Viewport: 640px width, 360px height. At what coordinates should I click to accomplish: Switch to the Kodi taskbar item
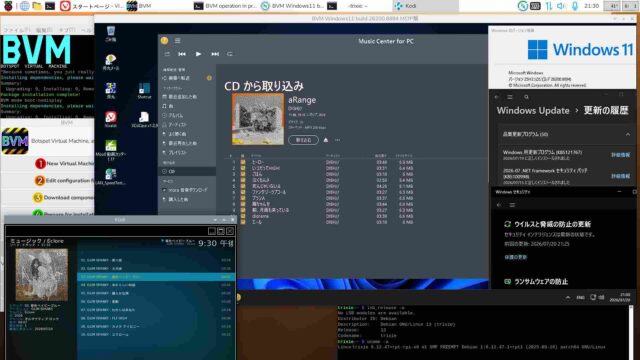coord(424,6)
